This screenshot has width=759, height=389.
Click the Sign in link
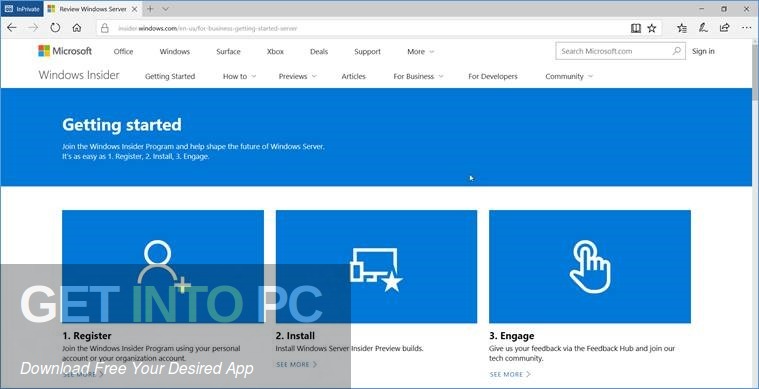[x=703, y=51]
